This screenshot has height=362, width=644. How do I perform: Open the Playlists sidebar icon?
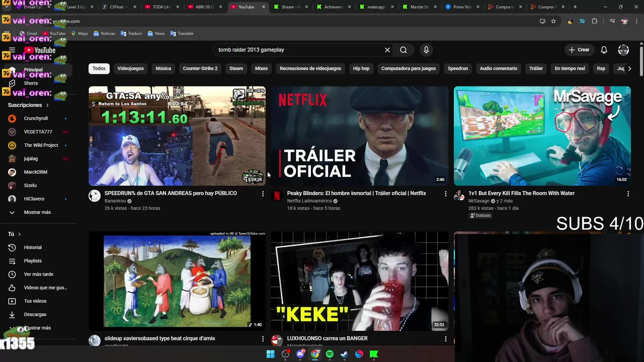[x=12, y=261]
